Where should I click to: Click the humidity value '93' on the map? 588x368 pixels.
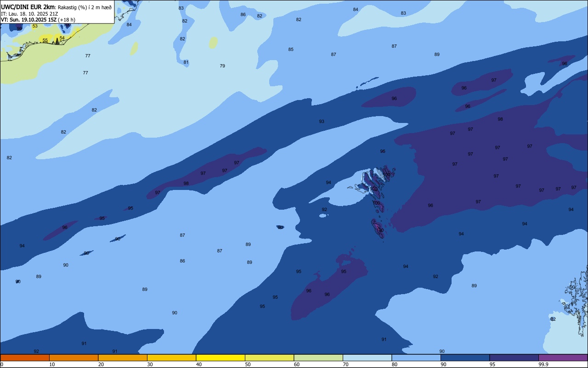tap(322, 122)
